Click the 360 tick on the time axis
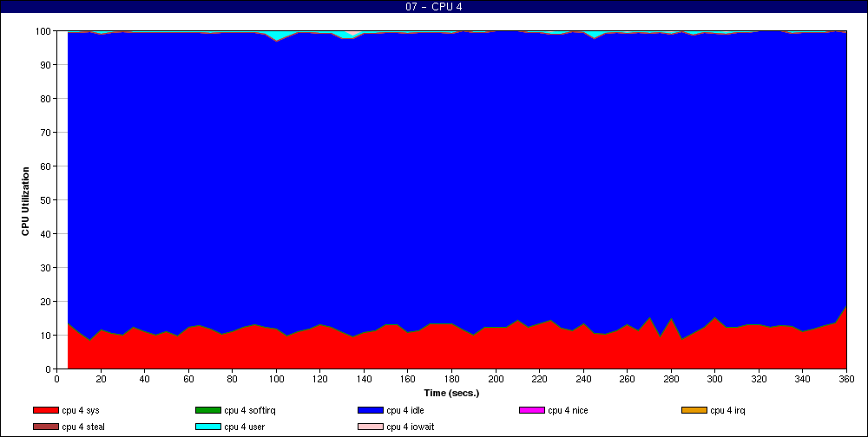Viewport: 868px width, 437px height. pos(846,379)
